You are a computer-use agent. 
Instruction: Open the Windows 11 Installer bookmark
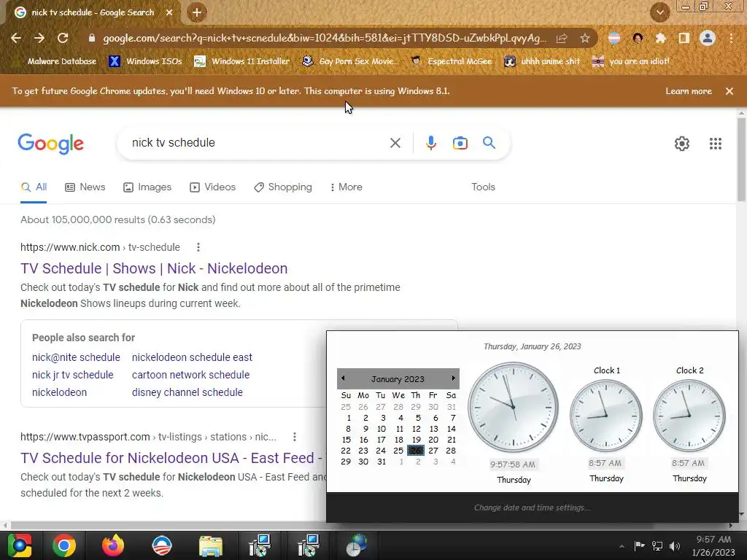coord(242,61)
